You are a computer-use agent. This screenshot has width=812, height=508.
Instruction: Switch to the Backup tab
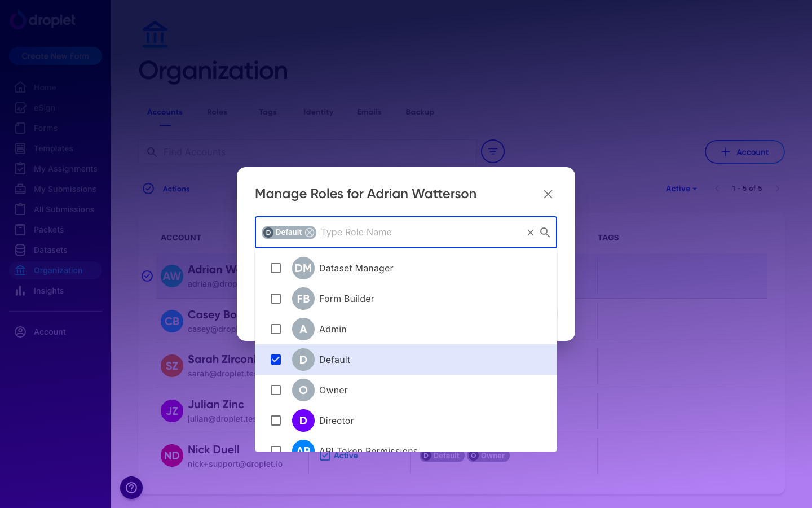click(x=420, y=112)
